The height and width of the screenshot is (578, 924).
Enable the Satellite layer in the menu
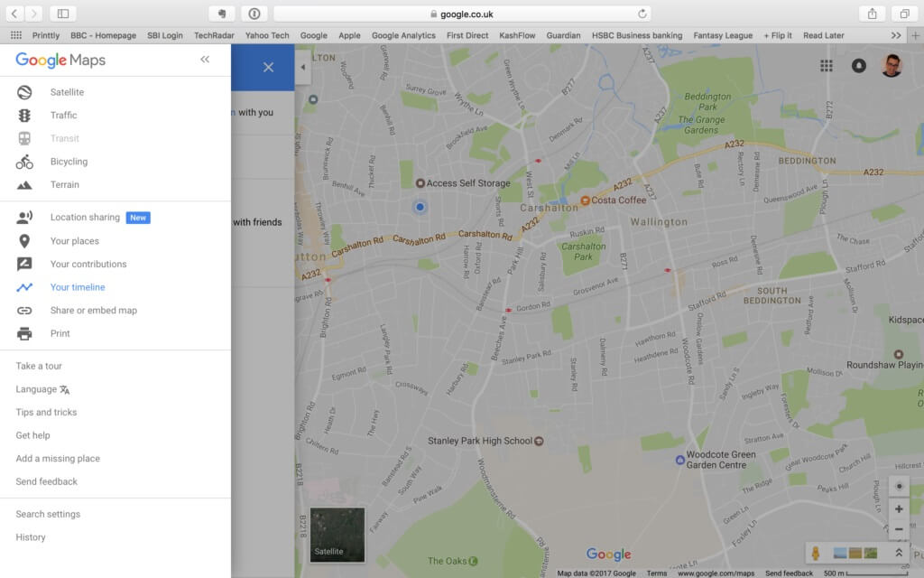click(x=67, y=92)
